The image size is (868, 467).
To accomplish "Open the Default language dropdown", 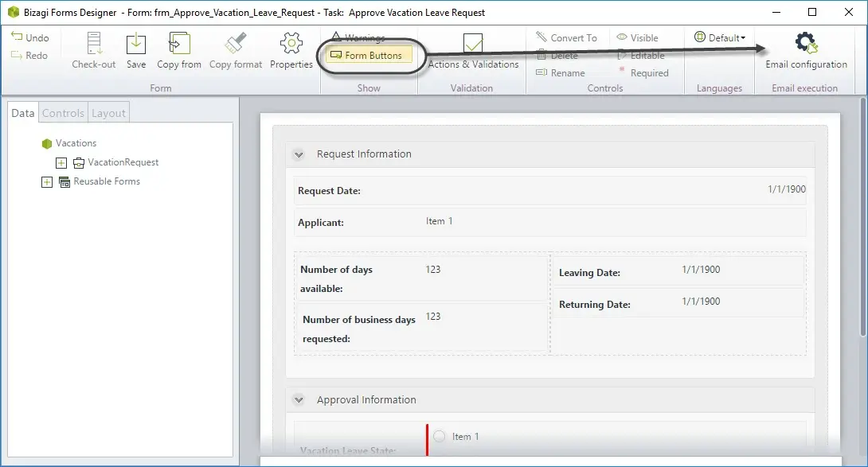I will (720, 37).
